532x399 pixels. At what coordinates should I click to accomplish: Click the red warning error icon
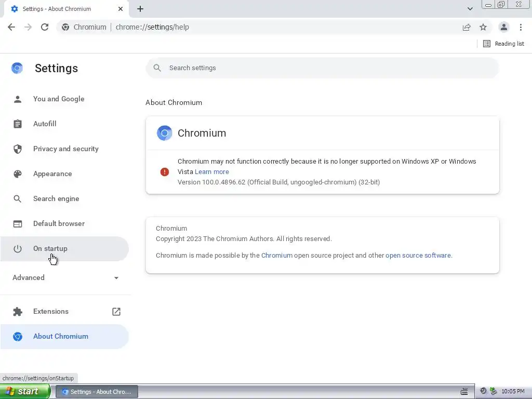[165, 172]
